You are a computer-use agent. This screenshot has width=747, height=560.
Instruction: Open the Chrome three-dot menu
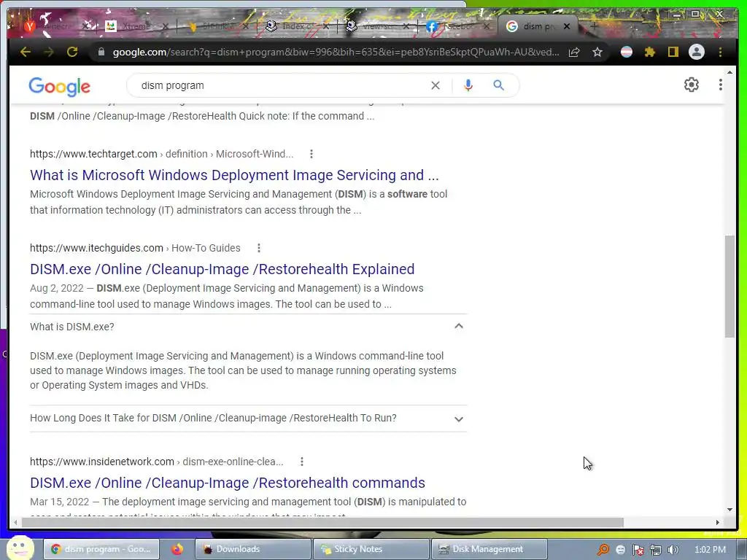tap(720, 52)
